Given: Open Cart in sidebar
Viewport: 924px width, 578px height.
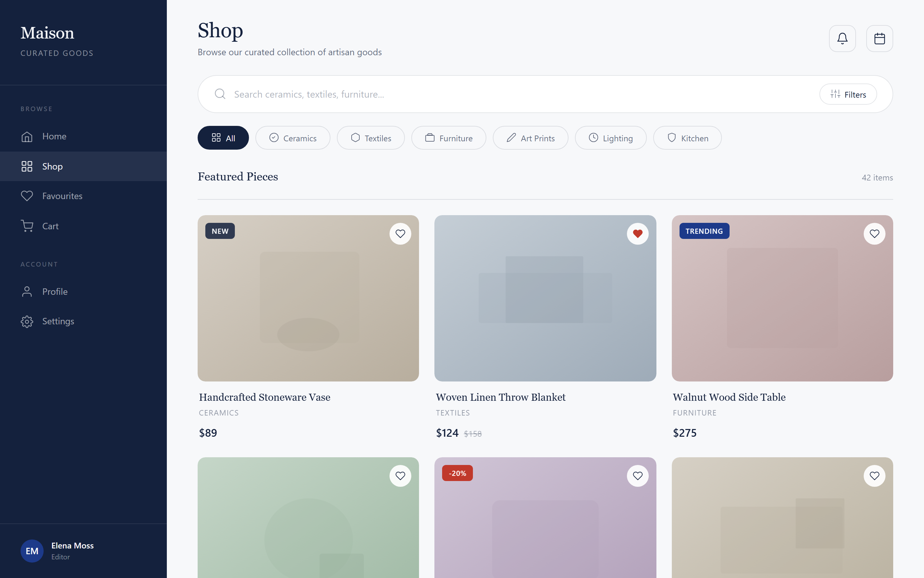Looking at the screenshot, I should 83,226.
